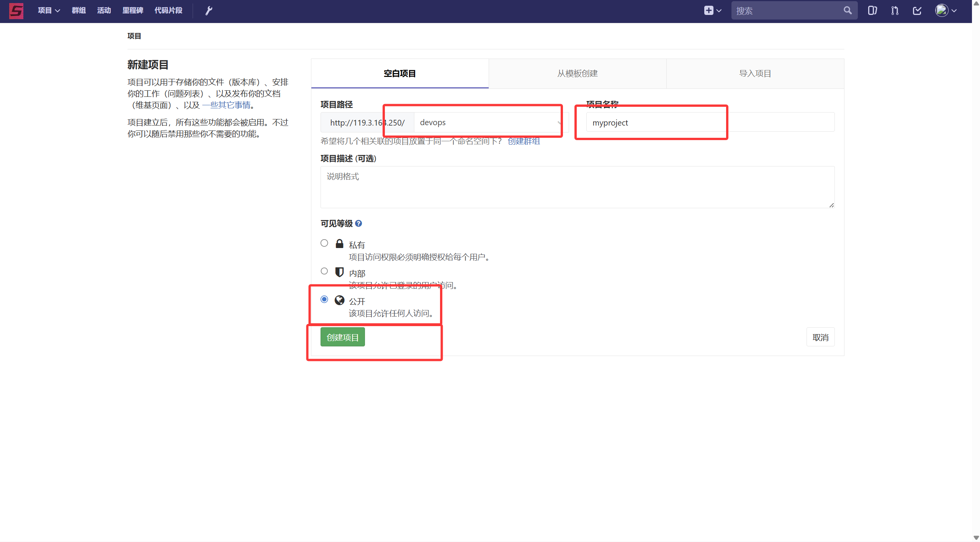Open the todos checkmark icon
The image size is (980, 542).
point(917,11)
